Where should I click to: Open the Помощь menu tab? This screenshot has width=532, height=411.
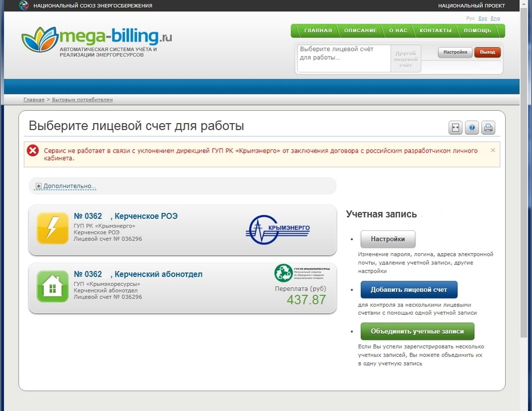(477, 31)
